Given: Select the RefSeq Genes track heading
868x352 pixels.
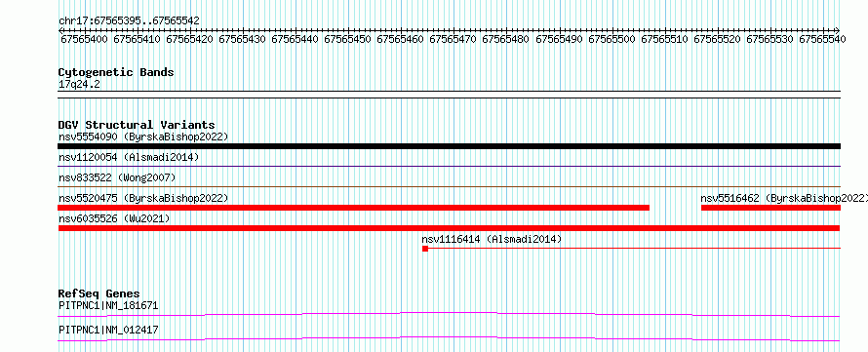Looking at the screenshot, I should pos(99,293).
